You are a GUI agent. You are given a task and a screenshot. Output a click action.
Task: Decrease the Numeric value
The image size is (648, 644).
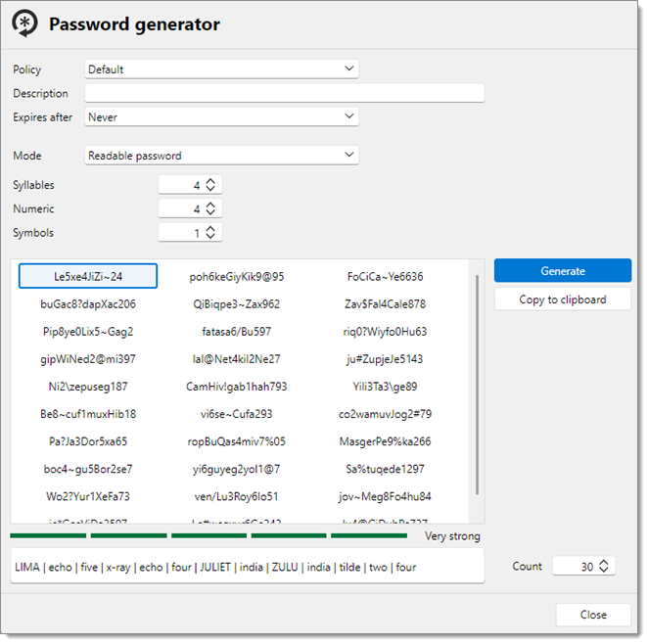(x=210, y=212)
